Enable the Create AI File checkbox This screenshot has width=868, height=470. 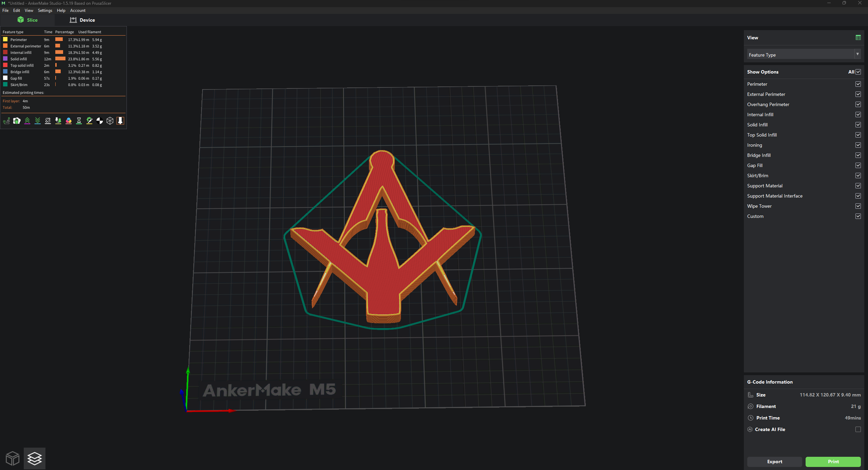tap(858, 429)
